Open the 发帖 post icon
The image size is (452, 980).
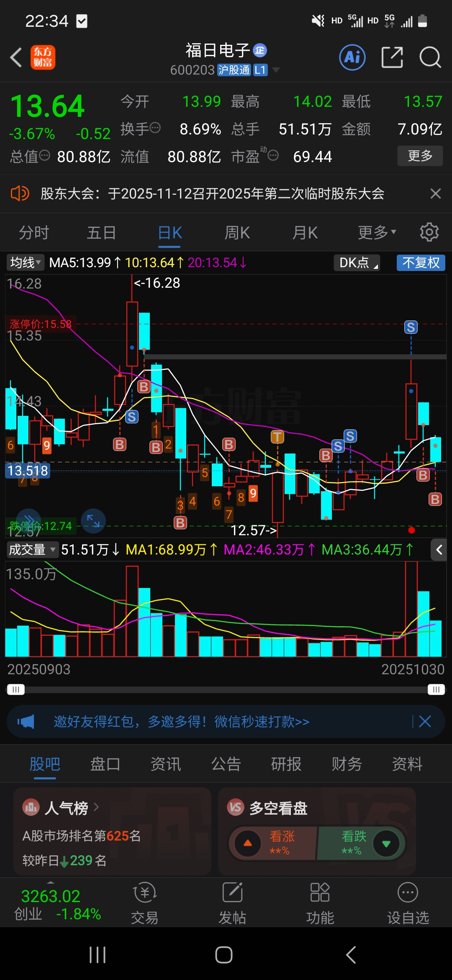pyautogui.click(x=232, y=903)
